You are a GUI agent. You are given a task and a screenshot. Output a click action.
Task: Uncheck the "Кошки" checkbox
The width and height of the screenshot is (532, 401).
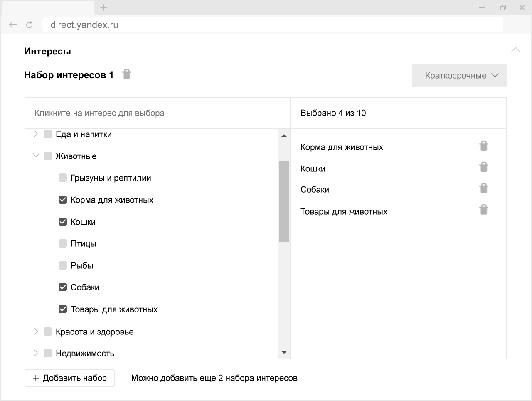pos(63,222)
